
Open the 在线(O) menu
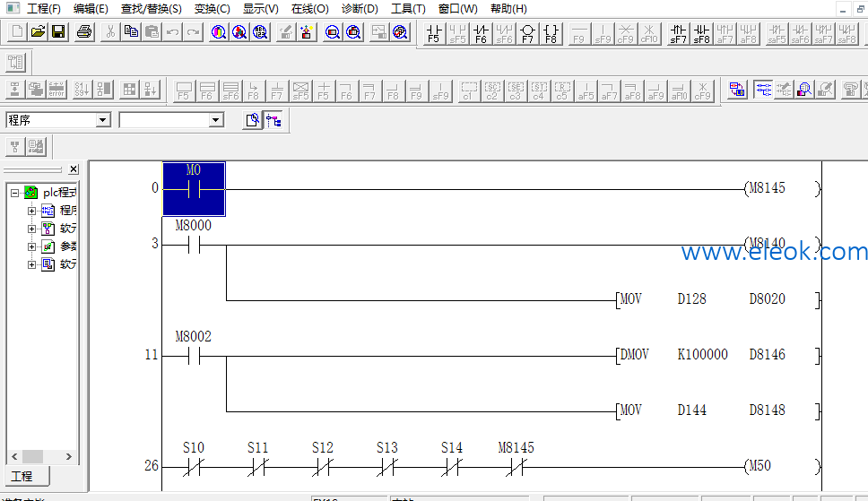(310, 9)
